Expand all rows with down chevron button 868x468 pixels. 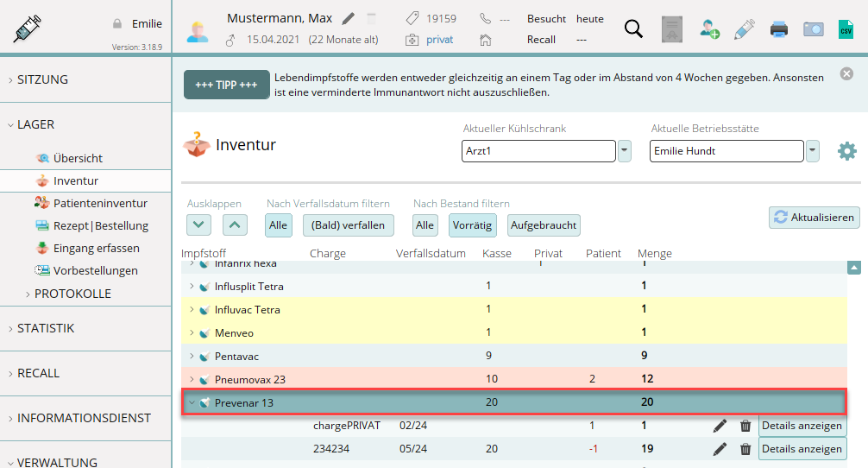[x=198, y=225]
